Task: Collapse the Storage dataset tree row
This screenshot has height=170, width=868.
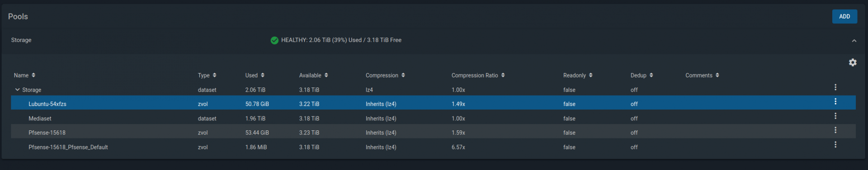Action: coord(17,90)
